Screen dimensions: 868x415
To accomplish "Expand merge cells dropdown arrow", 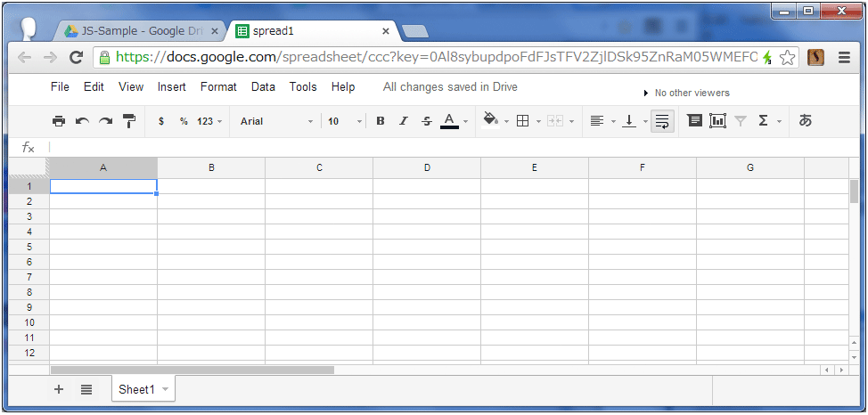I will point(571,122).
